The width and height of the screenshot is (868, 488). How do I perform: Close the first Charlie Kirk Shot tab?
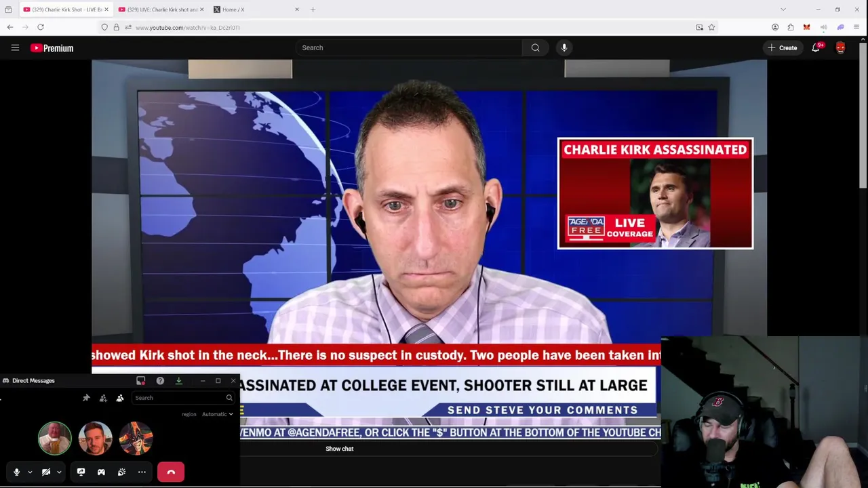pos(106,9)
